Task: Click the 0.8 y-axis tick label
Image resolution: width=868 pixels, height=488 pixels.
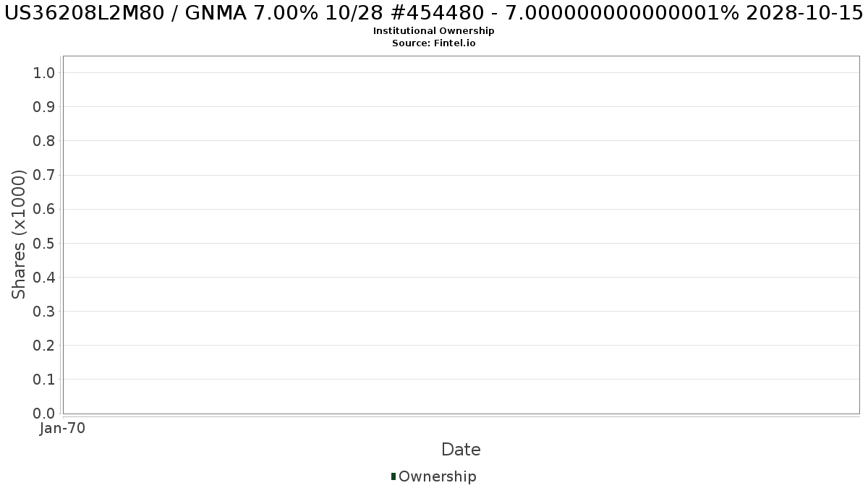Action: pos(44,141)
